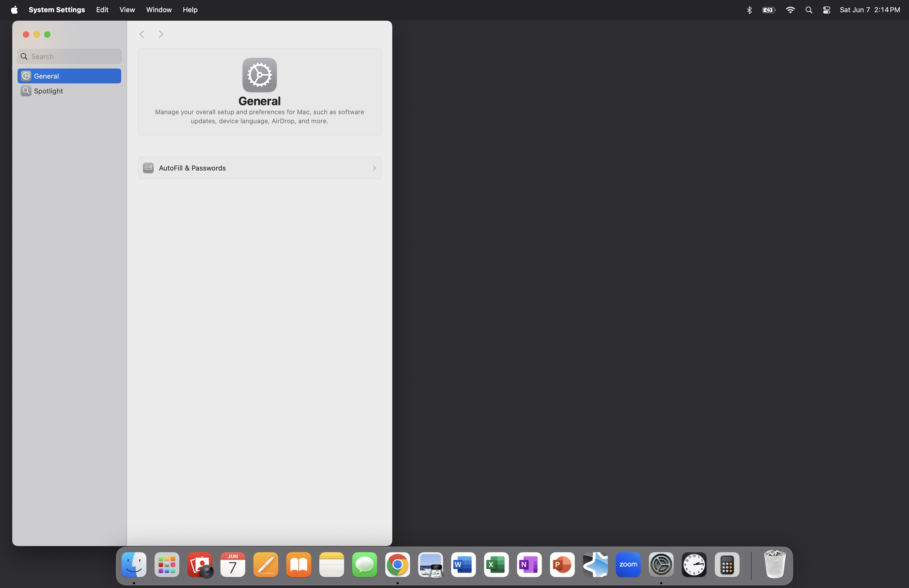Open Books from the Dock
Viewport: 909px width, 588px height.
tap(299, 564)
